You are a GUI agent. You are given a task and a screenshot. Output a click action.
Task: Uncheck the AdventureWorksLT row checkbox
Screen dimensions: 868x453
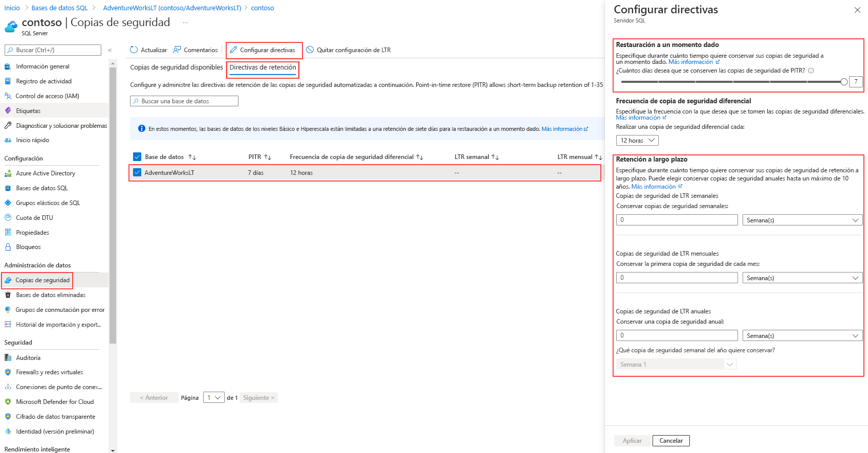point(137,173)
